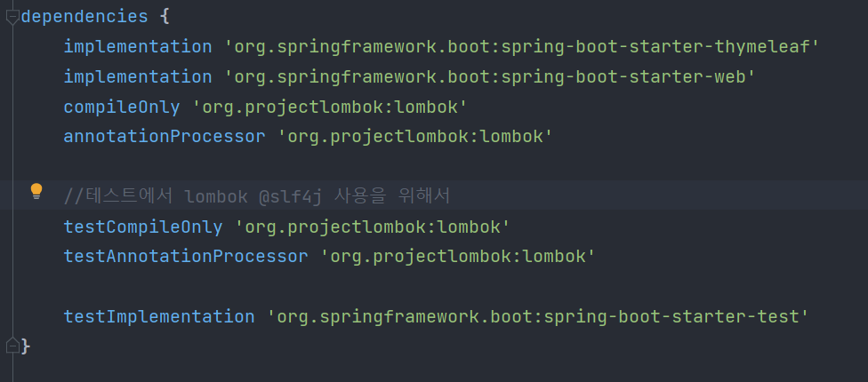Click implementation keyword on the thymeleaf line
Image resolution: width=868 pixels, height=382 pixels.
point(138,46)
